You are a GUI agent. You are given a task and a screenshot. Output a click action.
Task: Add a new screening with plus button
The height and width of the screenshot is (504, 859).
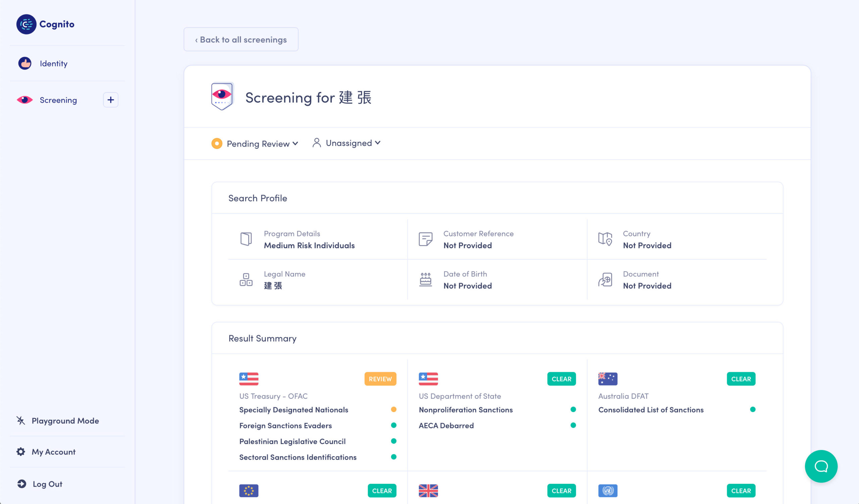[111, 100]
